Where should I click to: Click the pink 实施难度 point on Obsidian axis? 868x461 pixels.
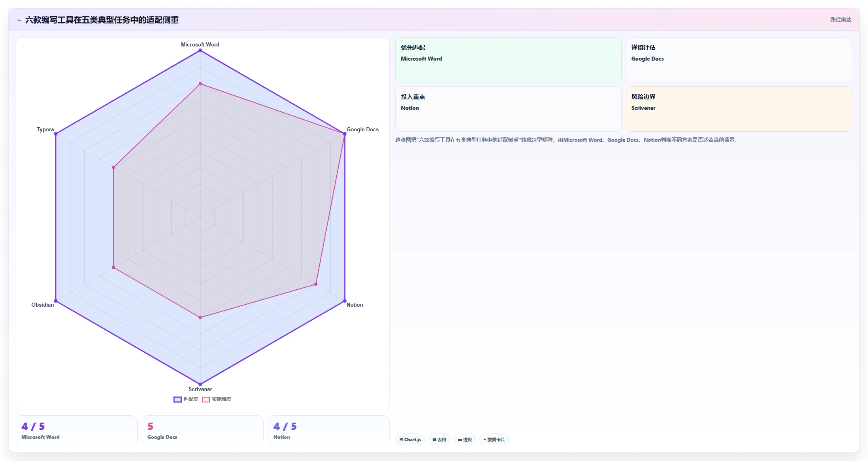pyautogui.click(x=113, y=267)
